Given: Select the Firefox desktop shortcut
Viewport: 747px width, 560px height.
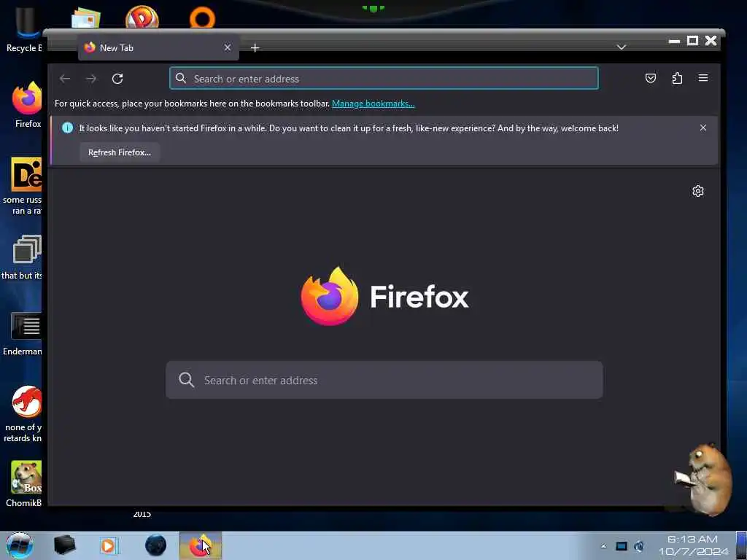Looking at the screenshot, I should point(27,105).
